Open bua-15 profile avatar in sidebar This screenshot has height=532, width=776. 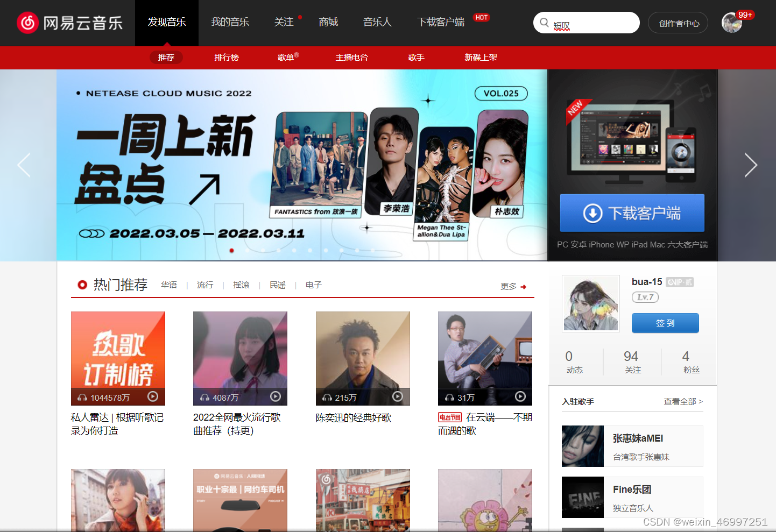(x=591, y=304)
